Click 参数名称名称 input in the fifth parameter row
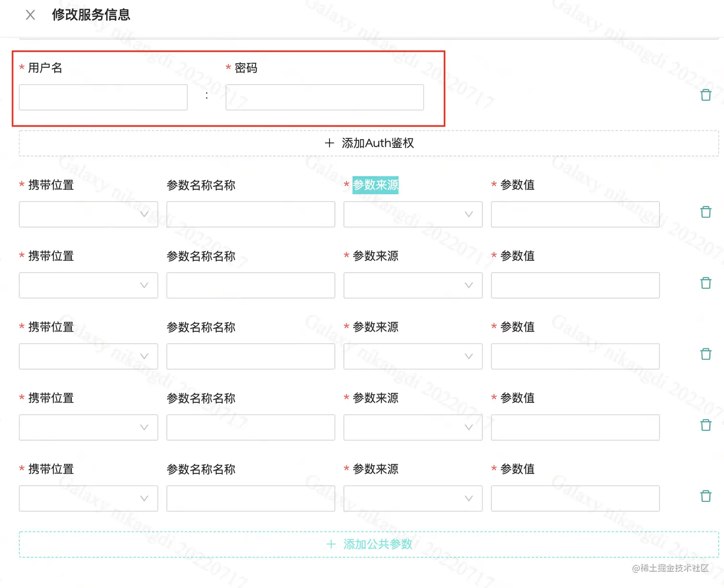Image resolution: width=724 pixels, height=588 pixels. click(x=251, y=499)
